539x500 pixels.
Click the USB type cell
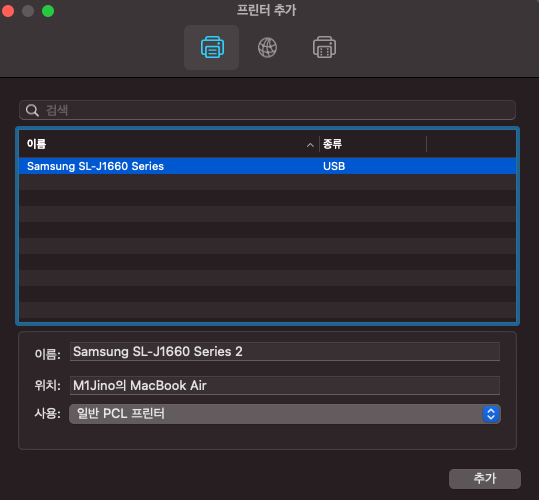334,166
